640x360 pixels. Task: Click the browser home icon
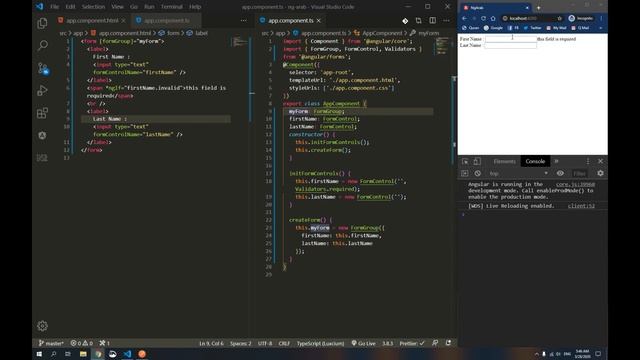pos(493,18)
